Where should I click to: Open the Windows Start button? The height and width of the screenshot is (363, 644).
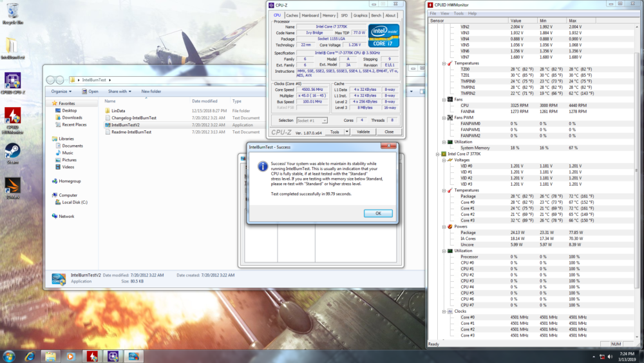tap(9, 356)
